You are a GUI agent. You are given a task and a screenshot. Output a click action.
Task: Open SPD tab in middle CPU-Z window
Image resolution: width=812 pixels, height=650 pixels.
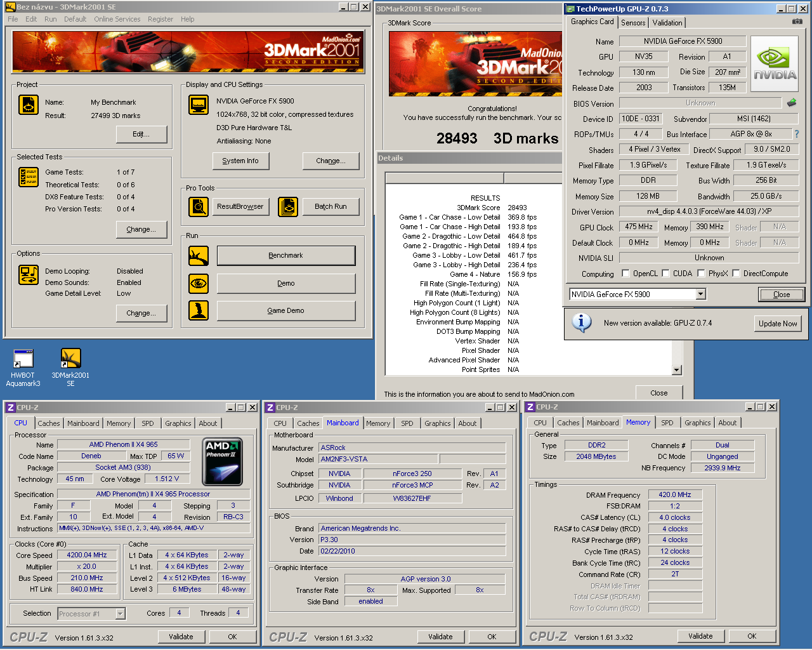(407, 423)
